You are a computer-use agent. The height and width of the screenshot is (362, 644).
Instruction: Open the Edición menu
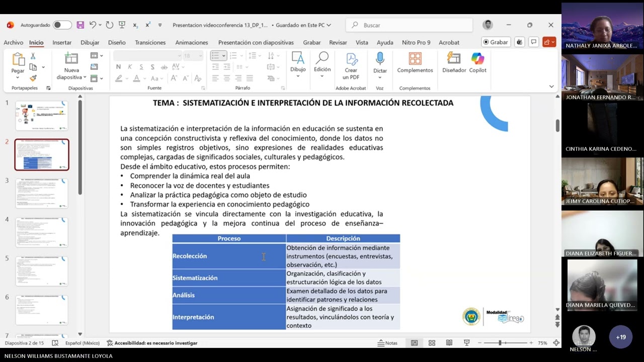(x=323, y=65)
